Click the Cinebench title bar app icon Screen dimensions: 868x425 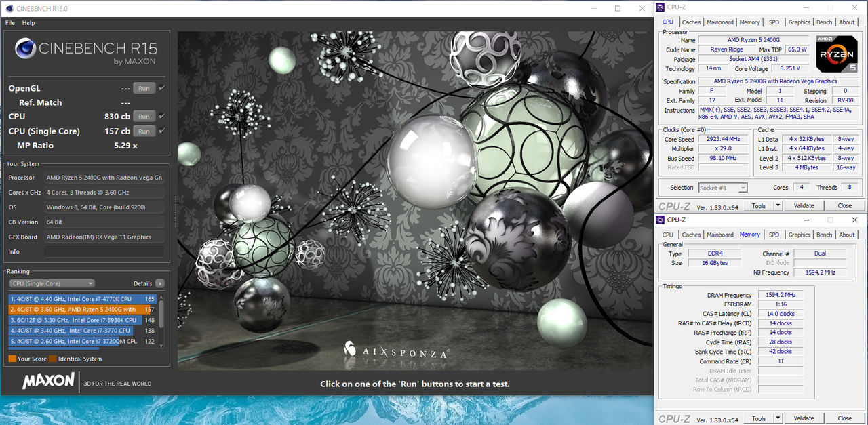tap(9, 8)
